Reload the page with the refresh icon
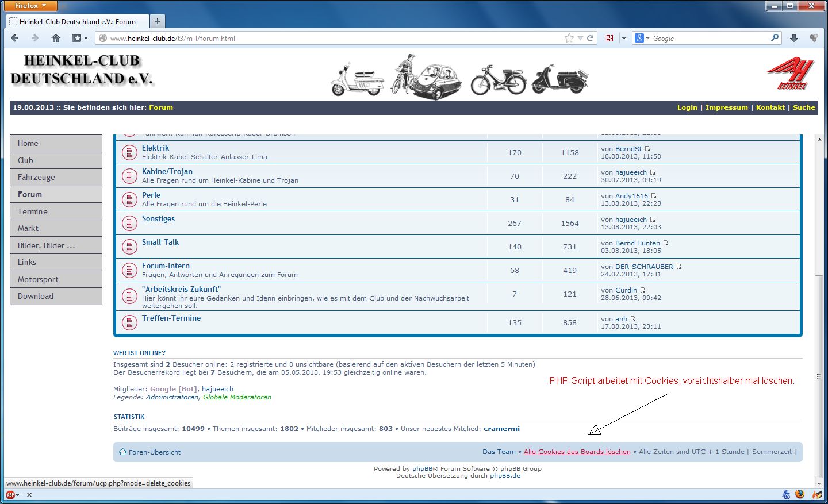828x504 pixels. (590, 38)
